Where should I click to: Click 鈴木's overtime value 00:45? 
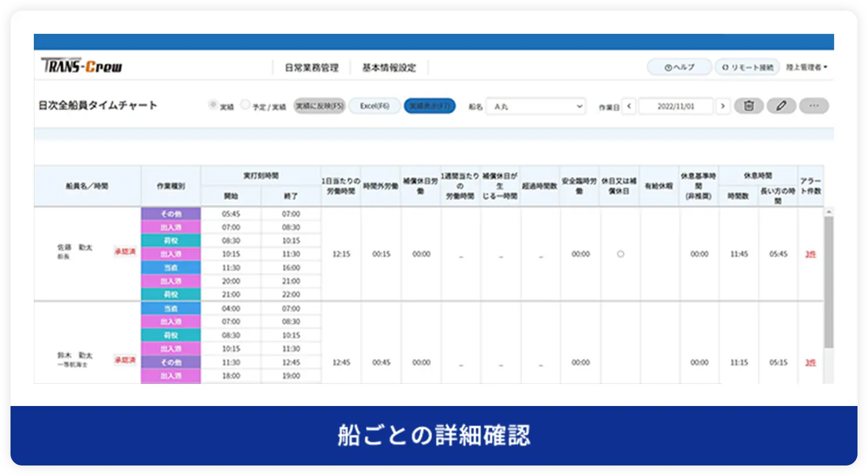coord(381,363)
